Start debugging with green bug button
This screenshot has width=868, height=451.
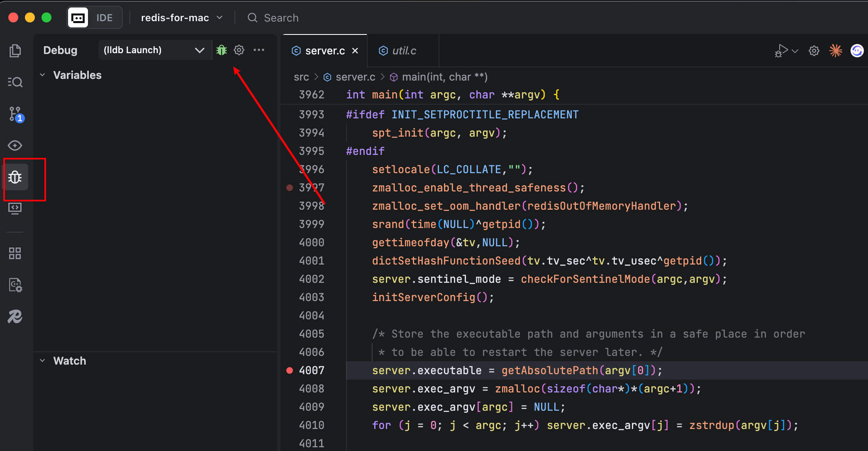click(222, 50)
